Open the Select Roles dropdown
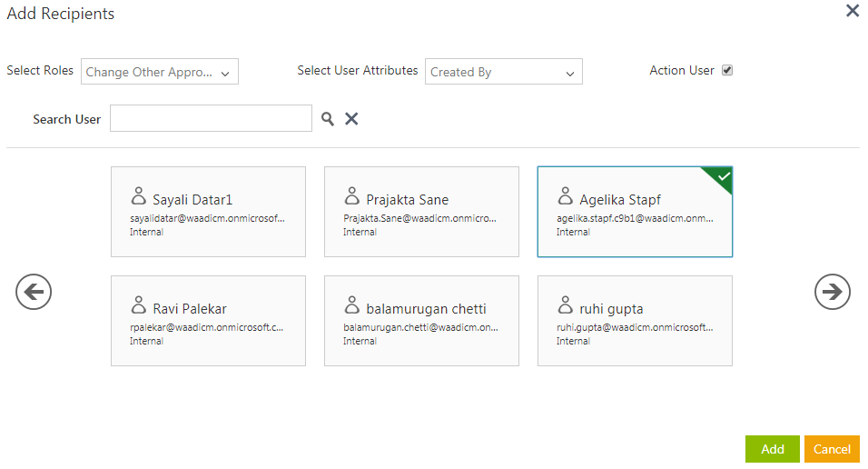Image resolution: width=868 pixels, height=469 pixels. [x=160, y=73]
